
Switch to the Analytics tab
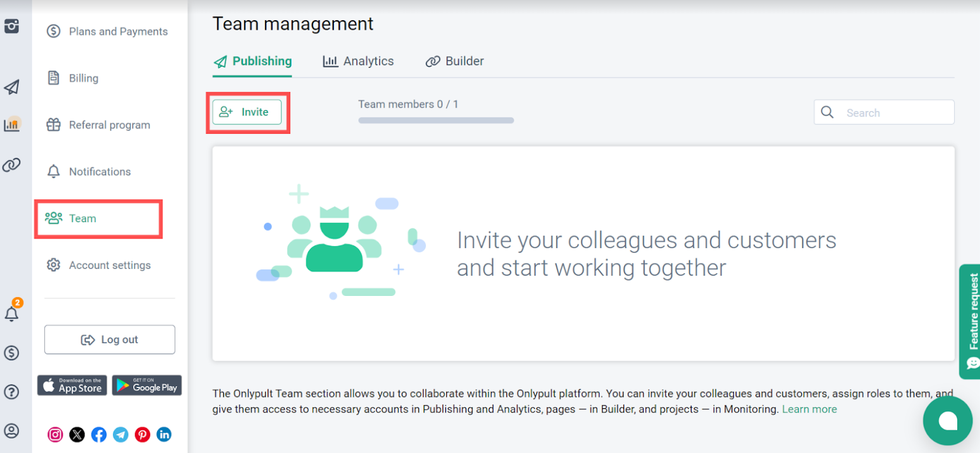tap(358, 61)
